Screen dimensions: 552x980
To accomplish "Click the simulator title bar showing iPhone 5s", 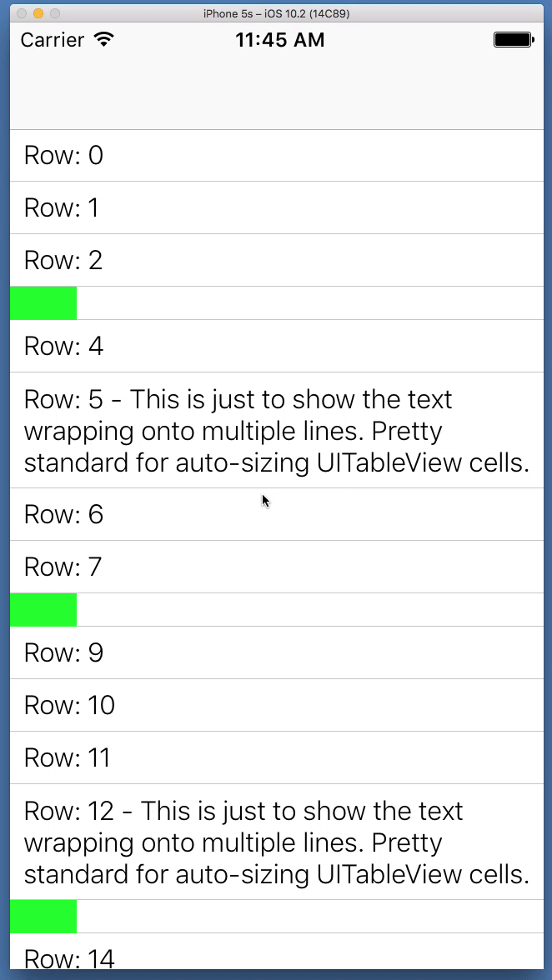I will (276, 13).
